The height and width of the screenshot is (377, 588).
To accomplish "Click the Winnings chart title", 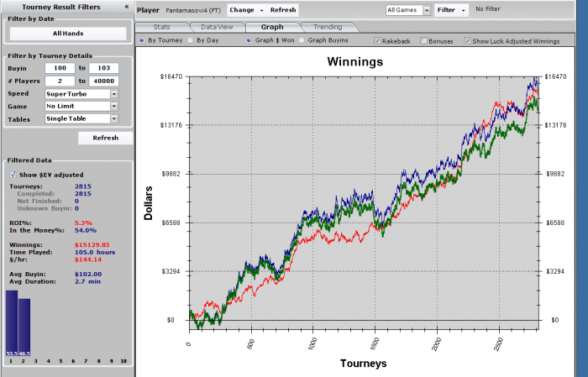I will pyautogui.click(x=355, y=61).
